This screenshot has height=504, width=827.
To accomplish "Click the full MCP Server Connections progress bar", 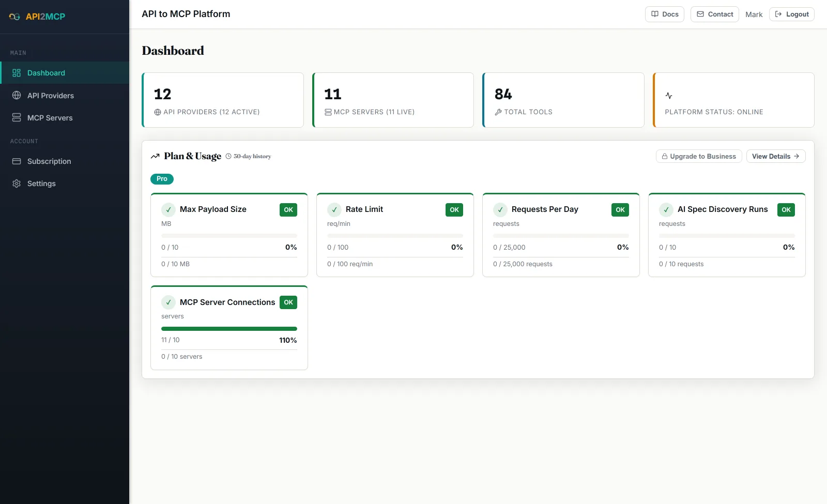I will point(229,329).
